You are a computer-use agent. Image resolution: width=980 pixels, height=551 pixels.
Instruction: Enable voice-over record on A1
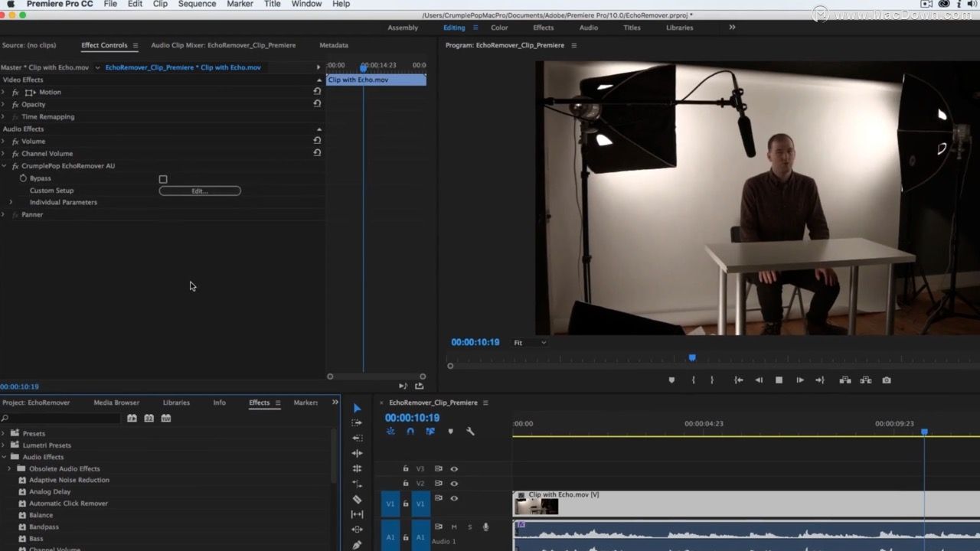click(x=485, y=527)
